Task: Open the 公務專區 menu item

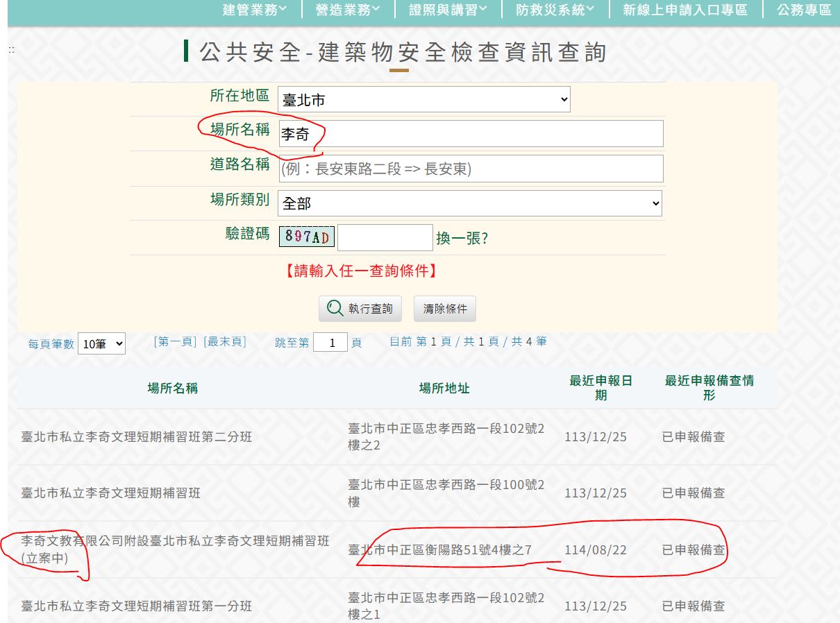Action: 804,10
